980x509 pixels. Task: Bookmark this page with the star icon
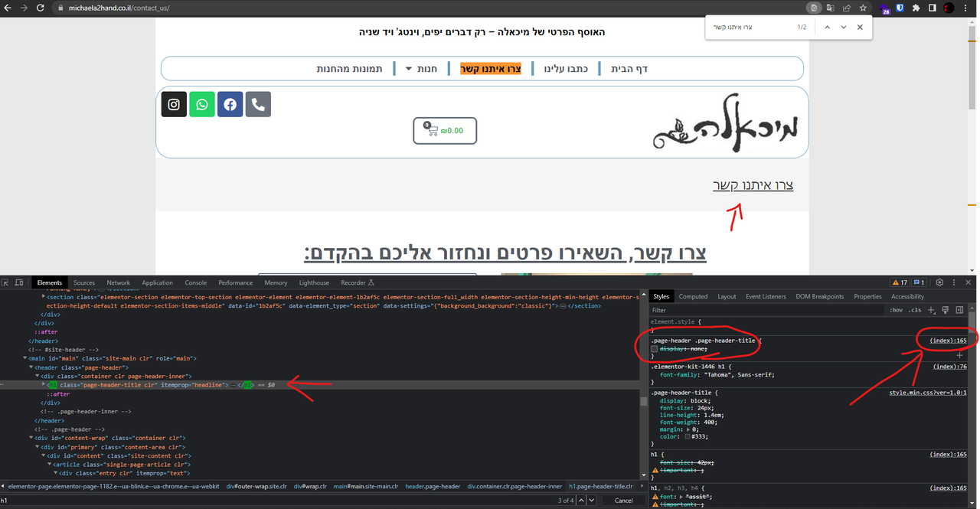tap(864, 8)
